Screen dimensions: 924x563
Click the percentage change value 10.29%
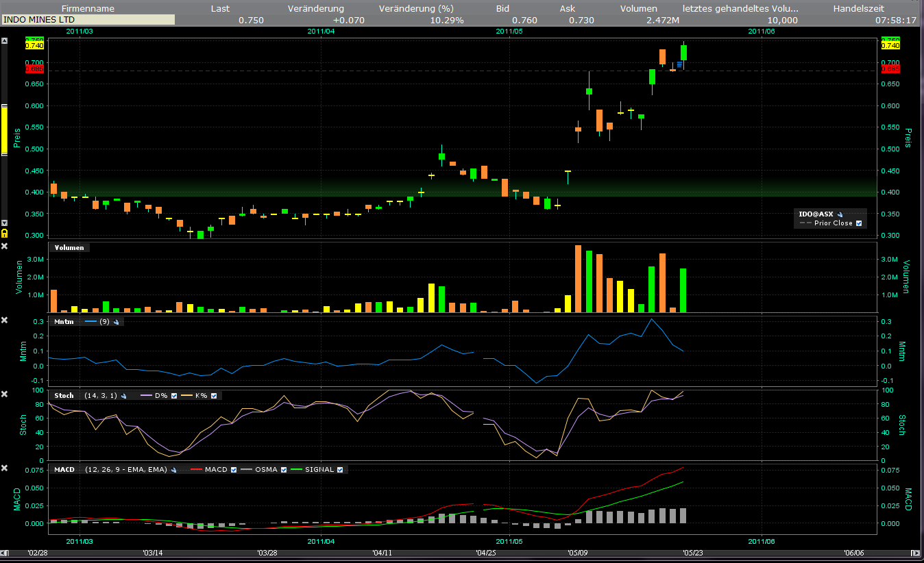tap(447, 20)
